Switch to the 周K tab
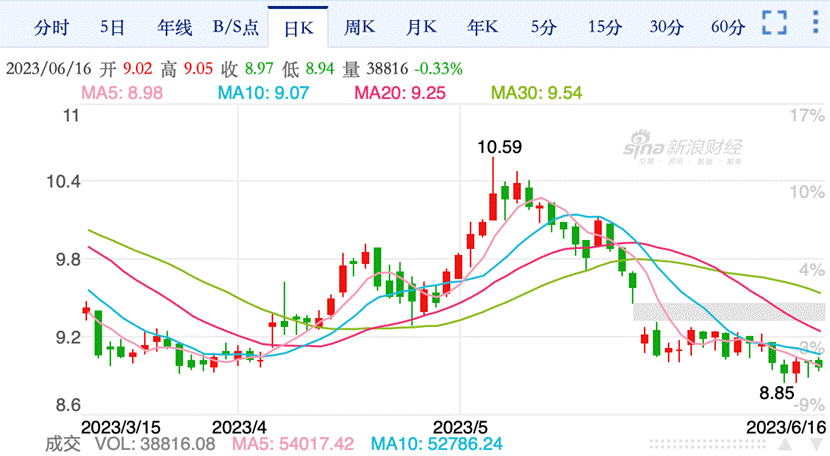Image resolution: width=830 pixels, height=456 pixels. 359,27
